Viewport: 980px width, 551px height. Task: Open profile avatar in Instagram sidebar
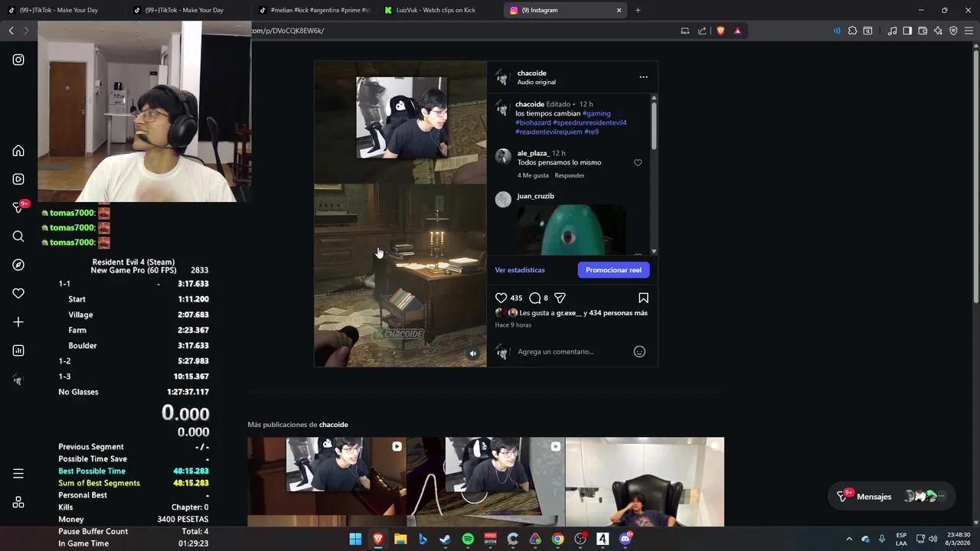click(18, 380)
